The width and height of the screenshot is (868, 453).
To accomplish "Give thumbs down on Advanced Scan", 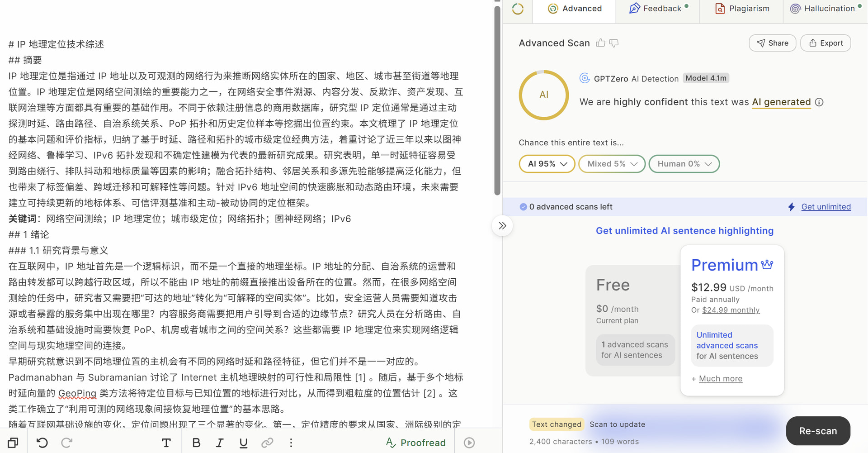I will 614,43.
